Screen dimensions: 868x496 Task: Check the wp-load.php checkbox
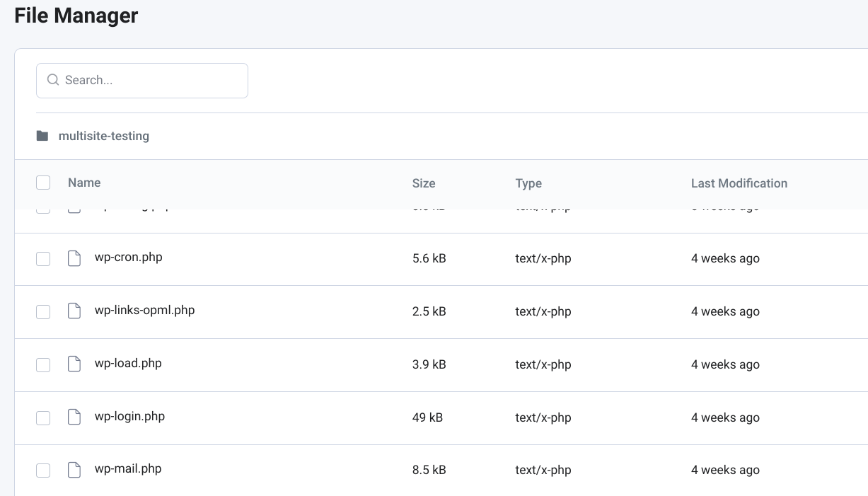(43, 365)
